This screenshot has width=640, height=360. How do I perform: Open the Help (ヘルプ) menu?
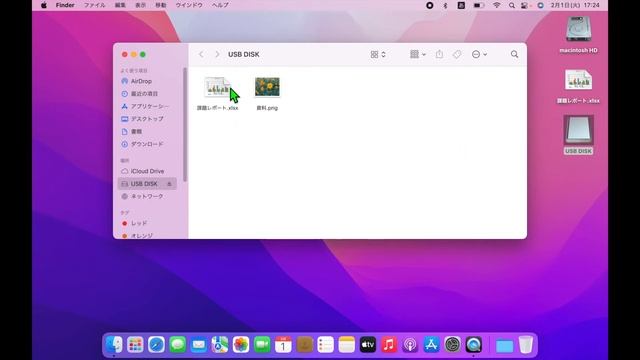pos(220,5)
